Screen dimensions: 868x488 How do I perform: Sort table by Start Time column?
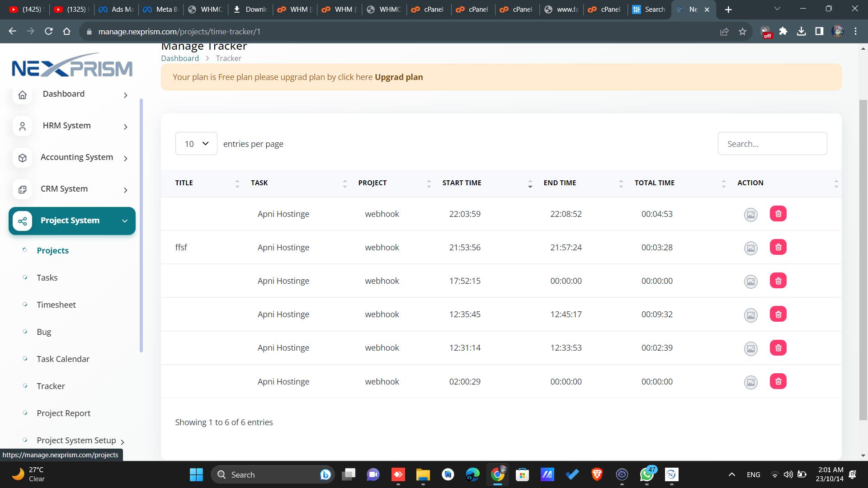tap(462, 183)
